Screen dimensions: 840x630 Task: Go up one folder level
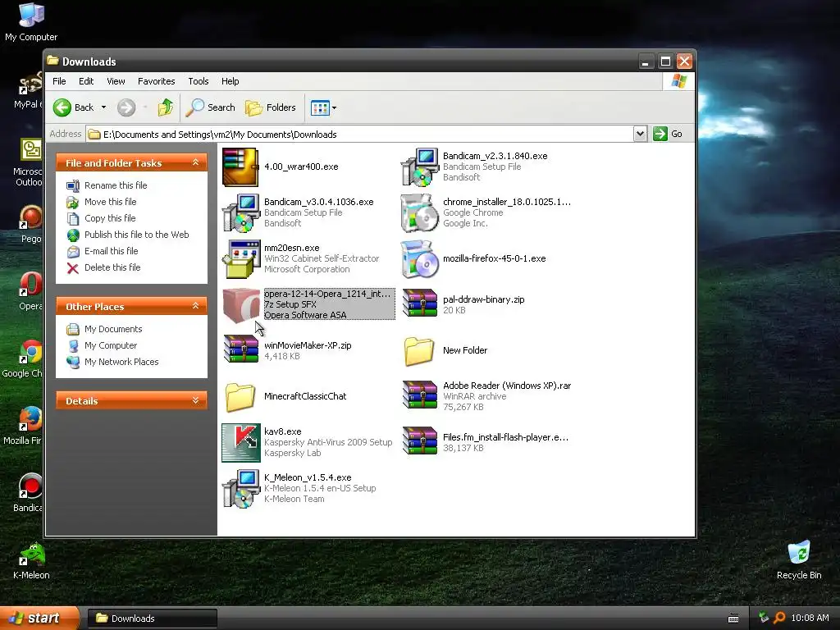pos(166,107)
